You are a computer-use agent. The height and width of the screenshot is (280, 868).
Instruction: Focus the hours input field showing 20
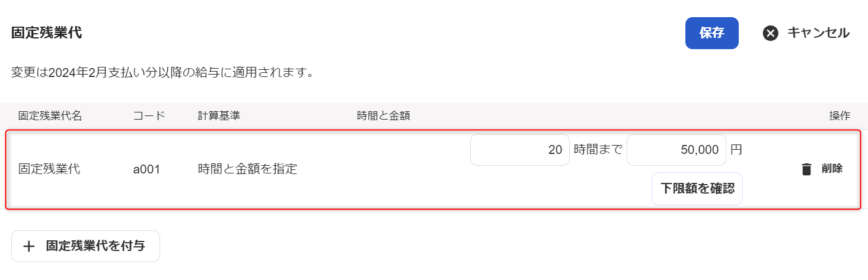coord(520,150)
